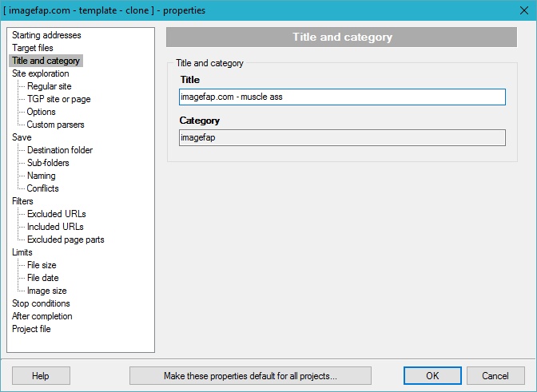Open the Starting addresses section
The width and height of the screenshot is (537, 392).
(46, 35)
